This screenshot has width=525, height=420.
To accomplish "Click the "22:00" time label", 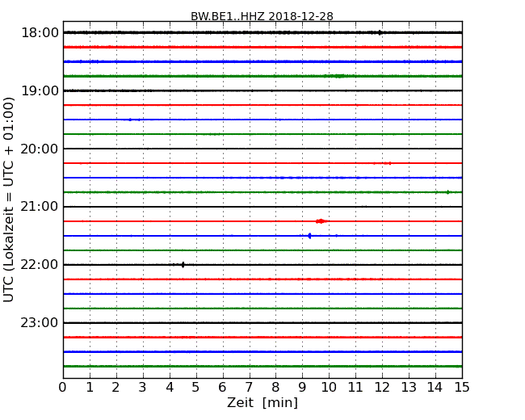I will [40, 265].
